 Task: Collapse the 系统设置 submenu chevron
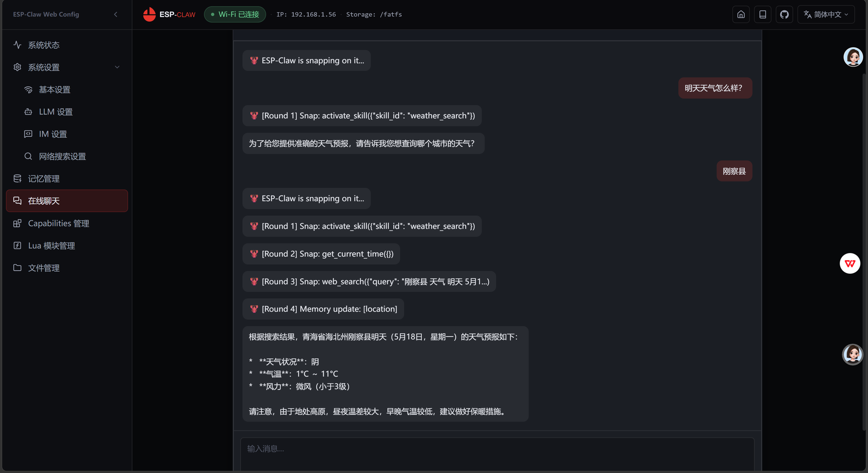pos(117,67)
